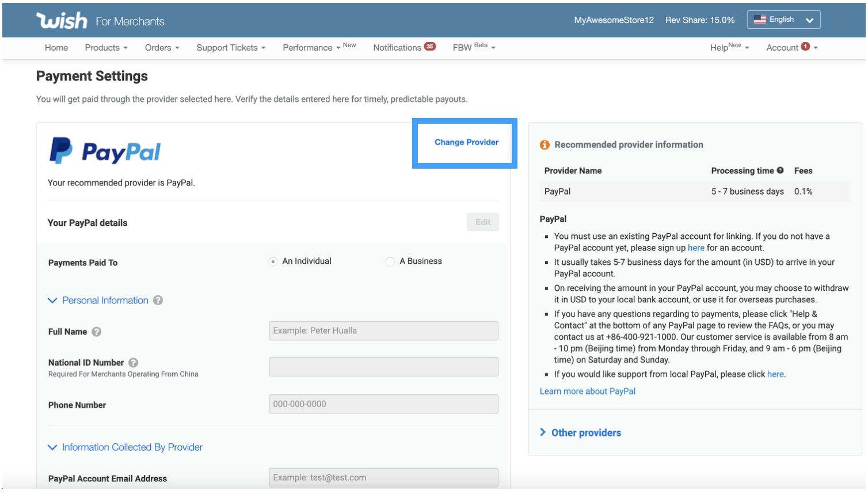Click Processing time info icon

point(781,170)
